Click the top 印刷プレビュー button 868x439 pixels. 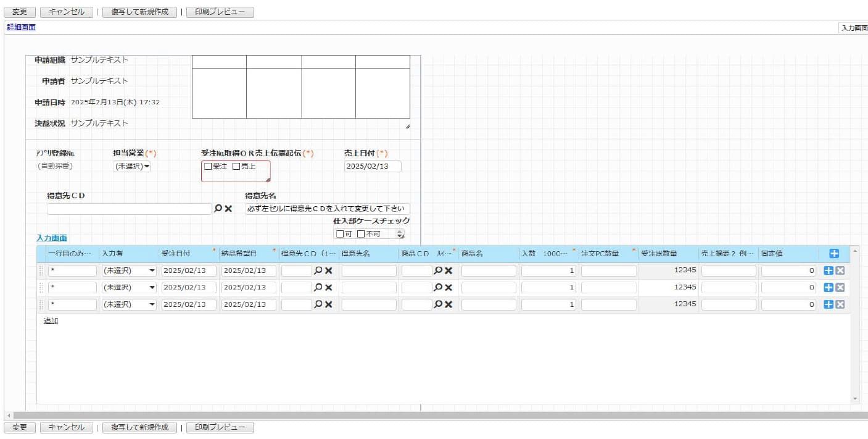[220, 12]
